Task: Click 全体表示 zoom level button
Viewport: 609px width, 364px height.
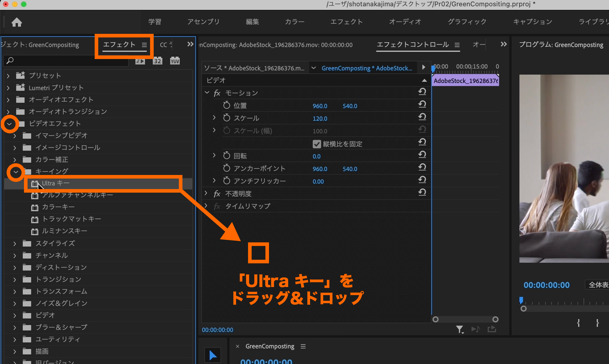Action: point(598,285)
